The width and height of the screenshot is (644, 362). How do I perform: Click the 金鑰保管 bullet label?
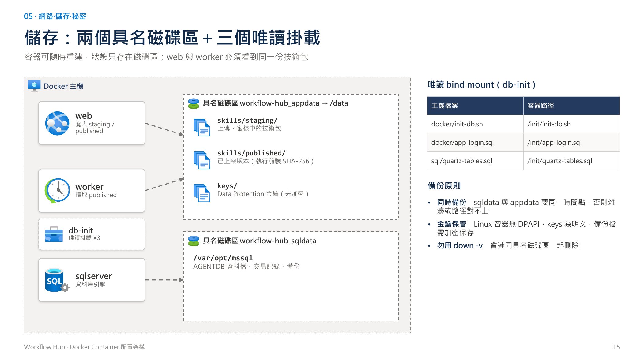[452, 224]
